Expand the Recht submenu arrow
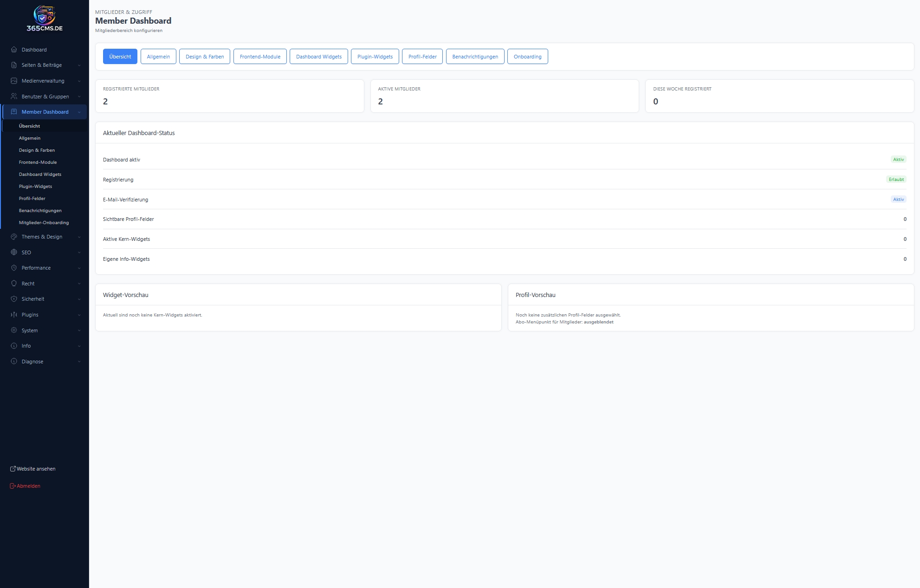Screen dimensions: 920x588 tap(79, 284)
